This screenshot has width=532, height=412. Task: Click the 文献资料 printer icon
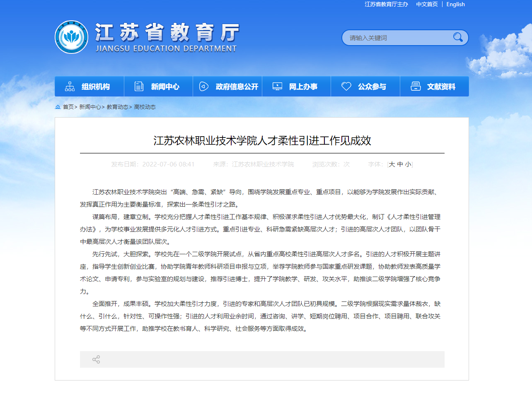click(x=415, y=87)
